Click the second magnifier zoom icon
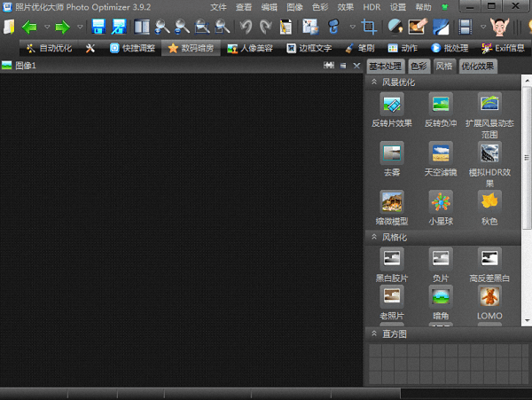Screen dimensions: 532x400 [x=182, y=27]
